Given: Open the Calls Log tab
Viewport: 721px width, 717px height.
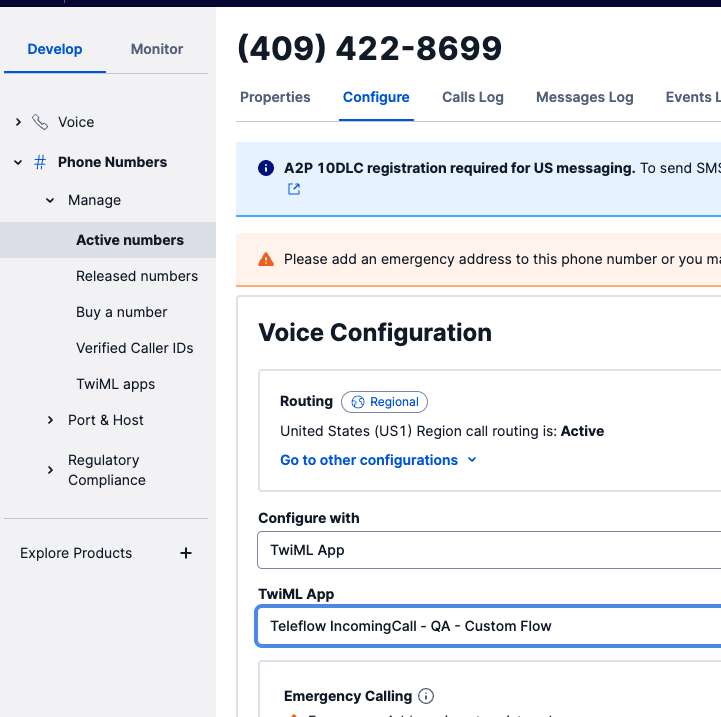Looking at the screenshot, I should [x=473, y=98].
